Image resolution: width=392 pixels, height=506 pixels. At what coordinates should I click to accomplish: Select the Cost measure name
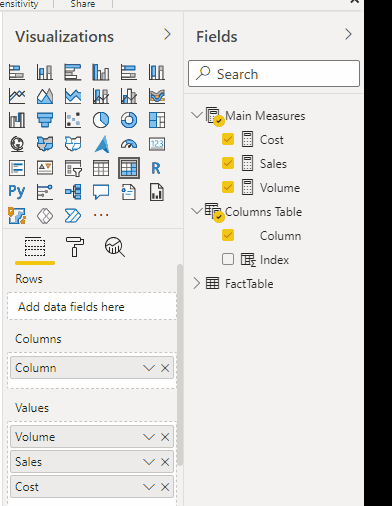[x=272, y=140]
